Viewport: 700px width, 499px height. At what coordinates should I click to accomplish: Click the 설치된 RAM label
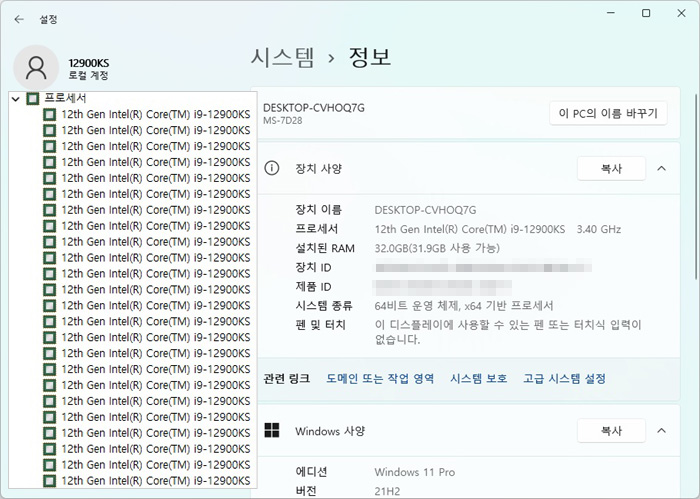(325, 249)
